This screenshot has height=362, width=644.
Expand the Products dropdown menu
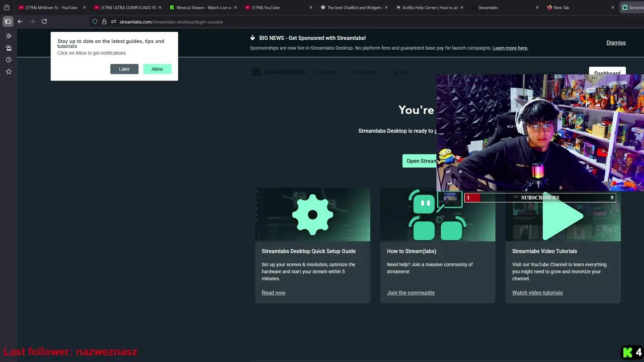(x=328, y=72)
